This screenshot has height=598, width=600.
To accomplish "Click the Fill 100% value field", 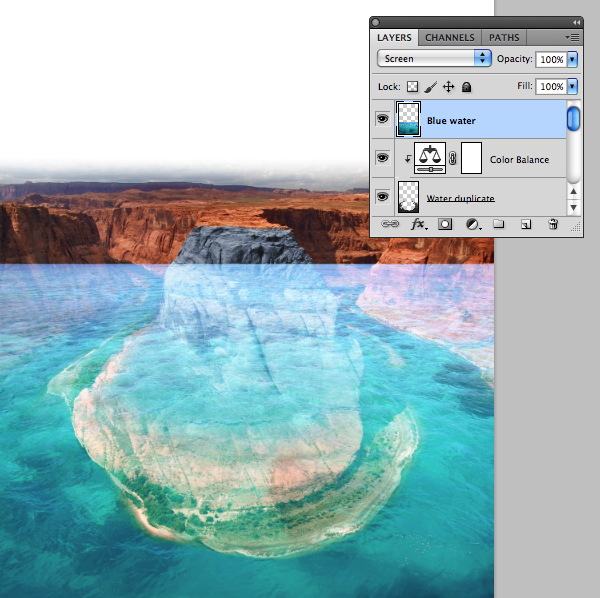I will click(x=551, y=86).
